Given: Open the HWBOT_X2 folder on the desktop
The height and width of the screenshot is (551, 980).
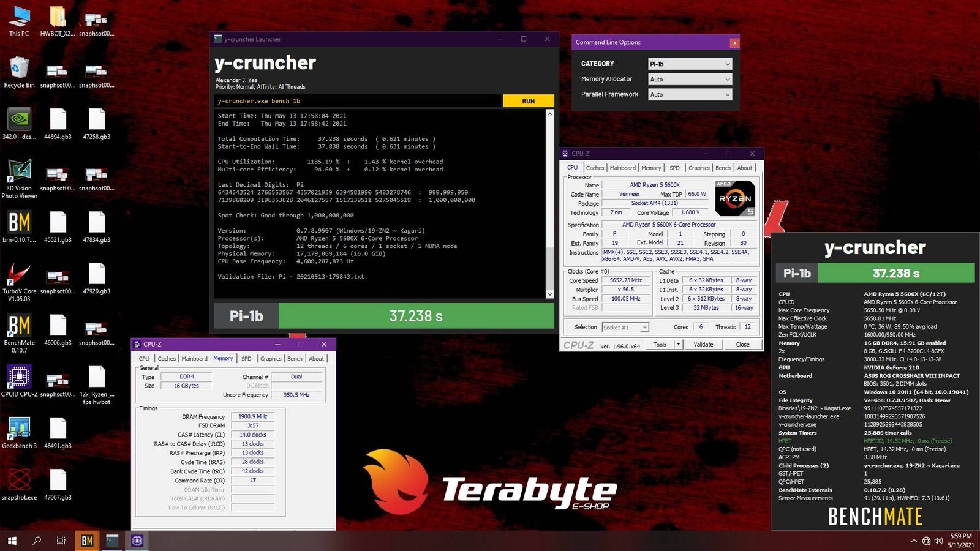Looking at the screenshot, I should click(58, 18).
